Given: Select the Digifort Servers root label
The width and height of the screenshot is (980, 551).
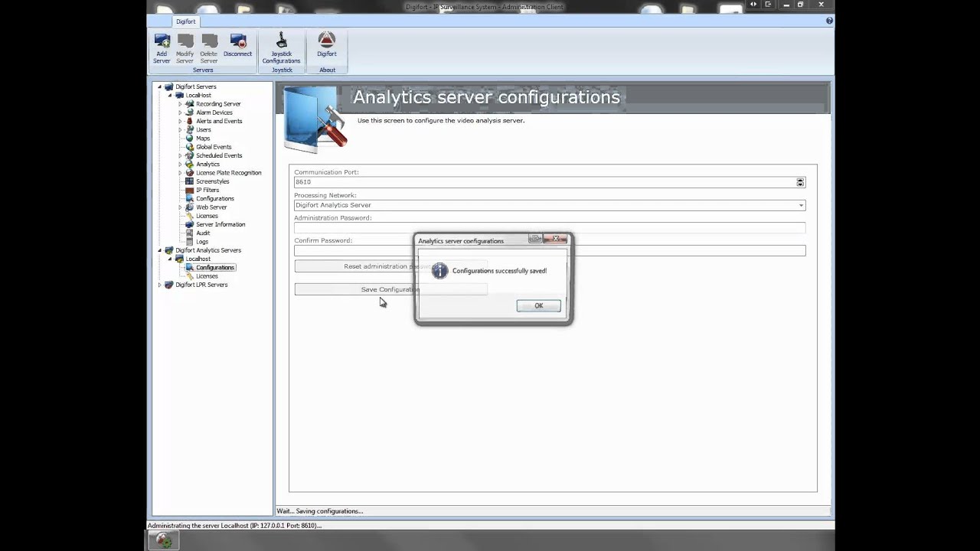Looking at the screenshot, I should pyautogui.click(x=196, y=86).
